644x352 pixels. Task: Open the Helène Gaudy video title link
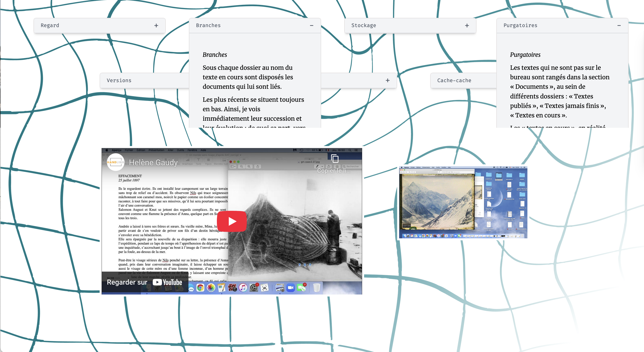pyautogui.click(x=153, y=162)
